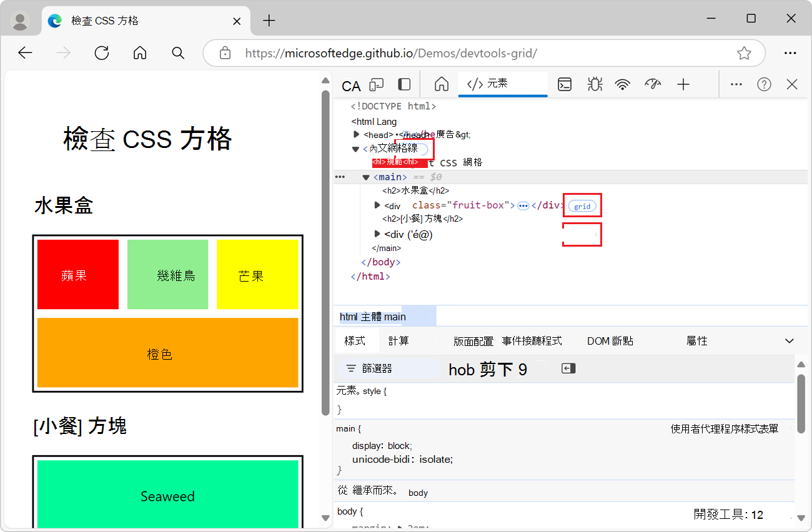Click the DevTools help button
Viewport: 812px width, 532px height.
coord(763,83)
